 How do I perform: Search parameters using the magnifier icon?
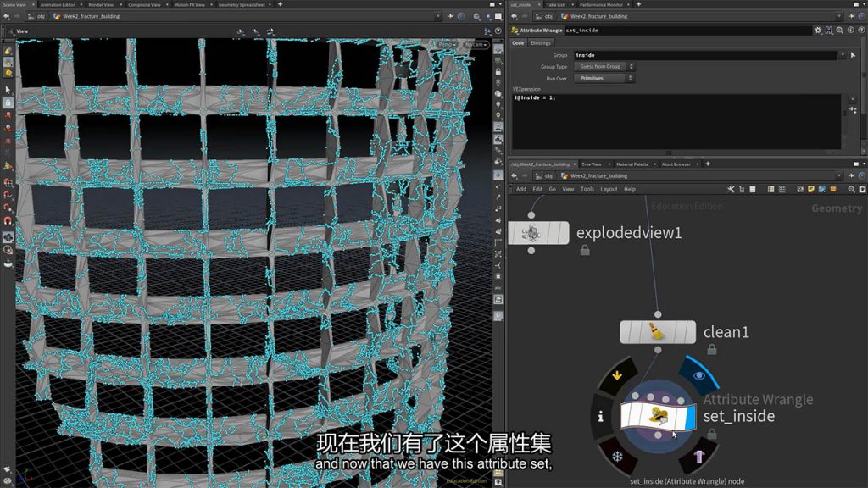840,30
